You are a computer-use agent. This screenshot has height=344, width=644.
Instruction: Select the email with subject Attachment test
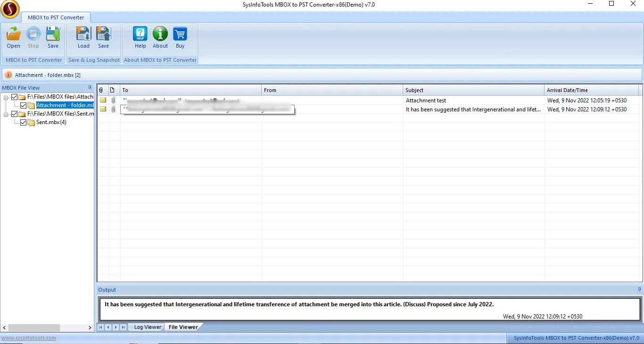pyautogui.click(x=426, y=101)
